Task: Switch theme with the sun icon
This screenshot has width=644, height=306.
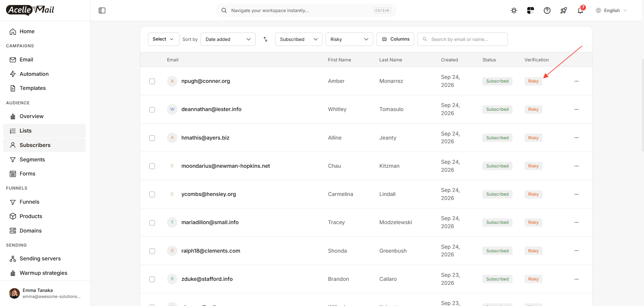Action: pyautogui.click(x=514, y=10)
